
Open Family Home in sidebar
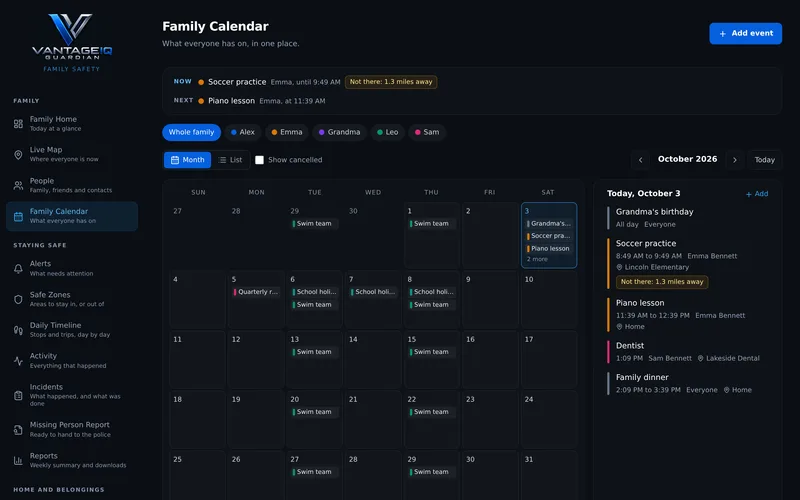[x=72, y=123]
